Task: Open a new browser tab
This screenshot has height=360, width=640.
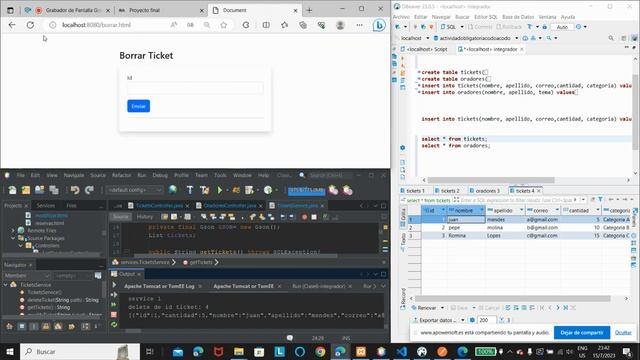Action: tap(309, 10)
